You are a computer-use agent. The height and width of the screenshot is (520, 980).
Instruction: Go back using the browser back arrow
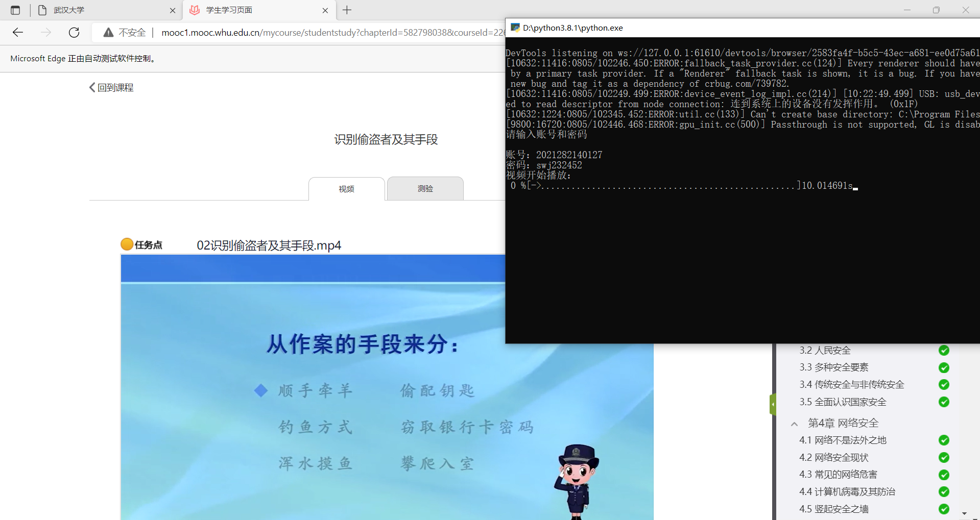tap(18, 33)
